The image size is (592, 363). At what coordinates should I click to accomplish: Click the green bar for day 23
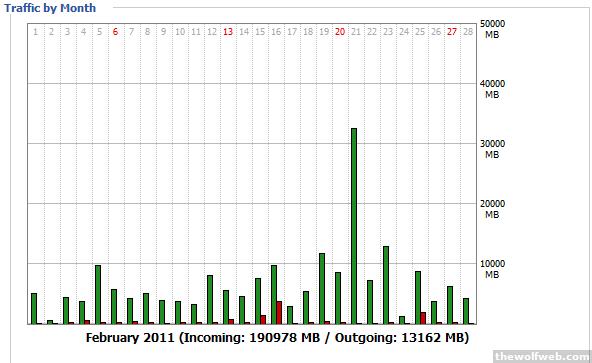[x=386, y=285]
